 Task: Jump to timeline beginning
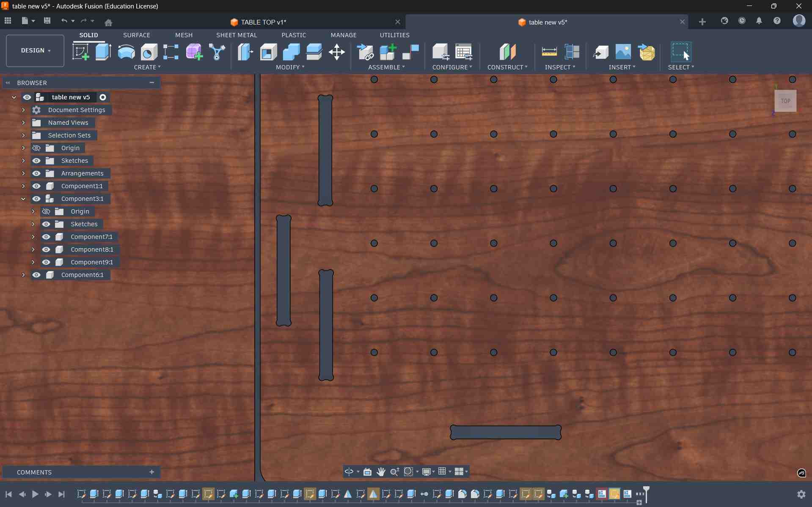pyautogui.click(x=8, y=494)
